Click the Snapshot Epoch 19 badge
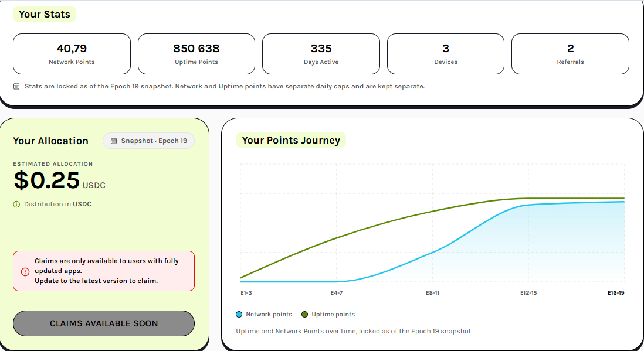This screenshot has width=644, height=351. click(x=148, y=141)
